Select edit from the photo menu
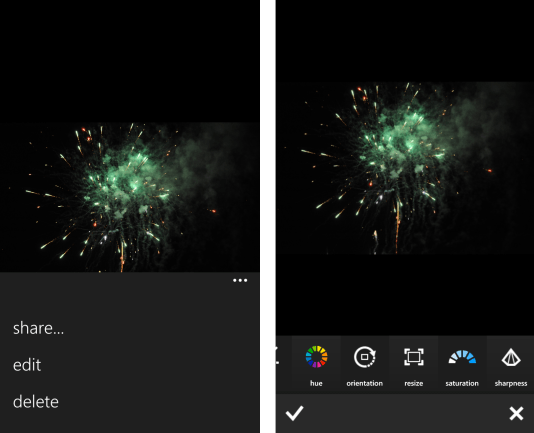Image resolution: width=534 pixels, height=433 pixels. (27, 365)
